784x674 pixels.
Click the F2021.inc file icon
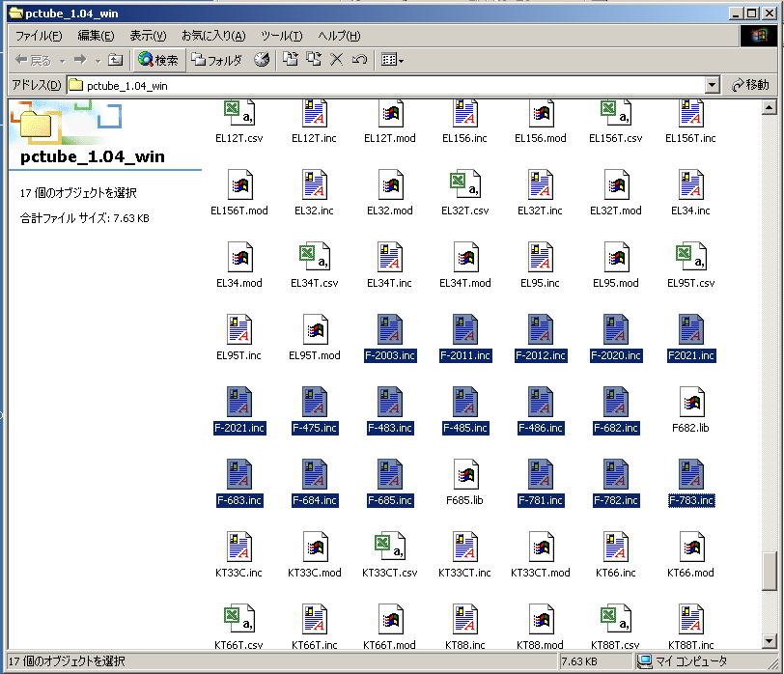(691, 330)
